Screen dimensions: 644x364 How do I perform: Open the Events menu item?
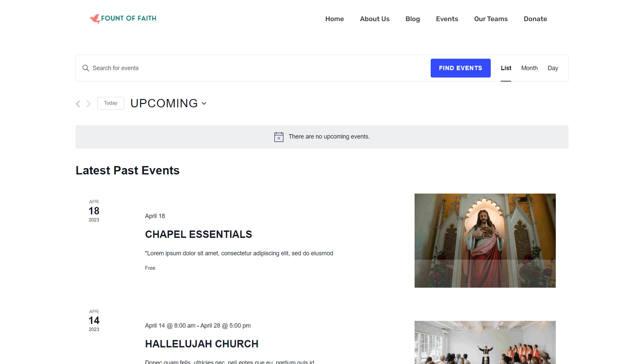pyautogui.click(x=447, y=19)
